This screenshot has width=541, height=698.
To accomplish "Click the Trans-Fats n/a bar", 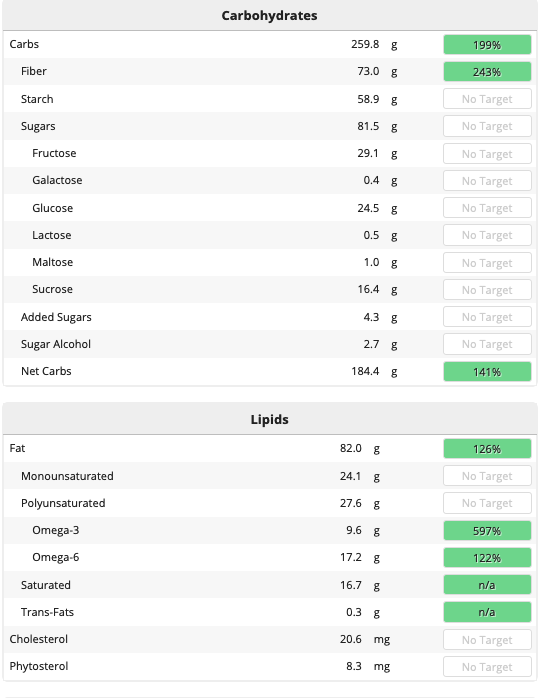I will (x=487, y=612).
